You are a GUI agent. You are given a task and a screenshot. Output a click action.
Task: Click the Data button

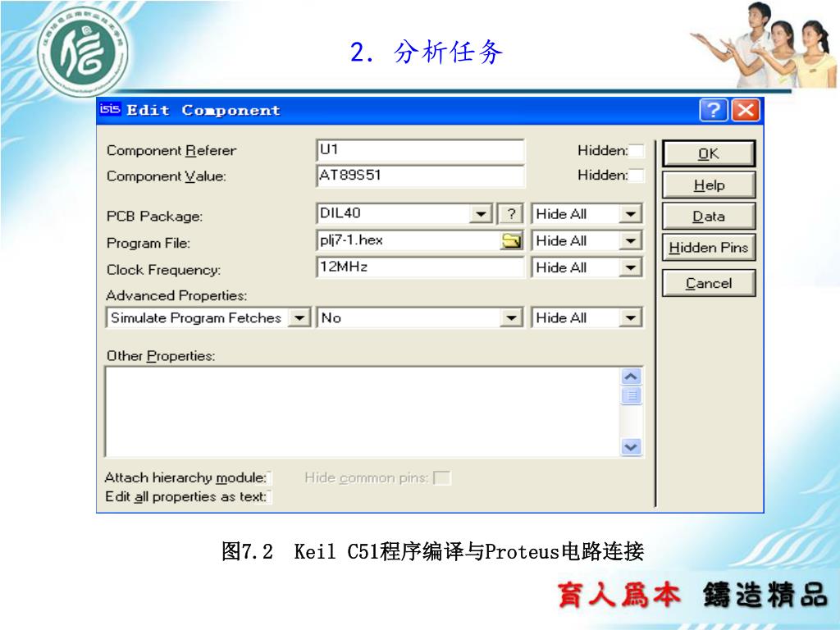[709, 216]
